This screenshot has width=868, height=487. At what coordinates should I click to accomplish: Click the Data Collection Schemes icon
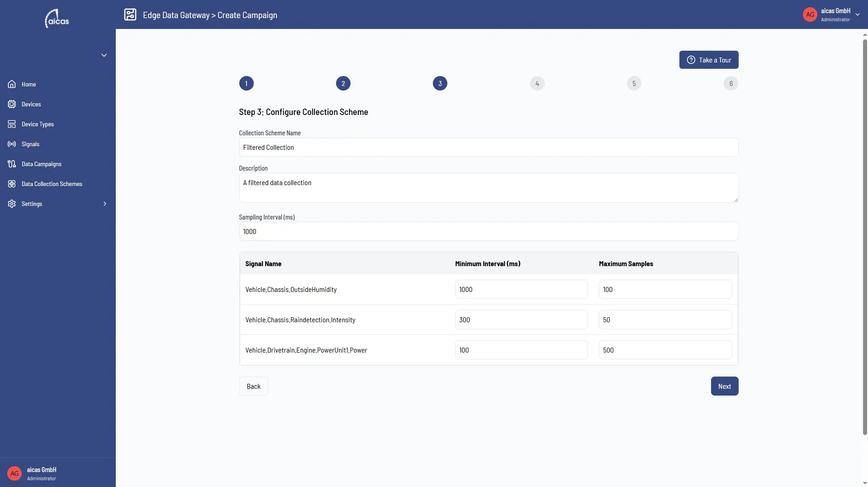point(12,184)
